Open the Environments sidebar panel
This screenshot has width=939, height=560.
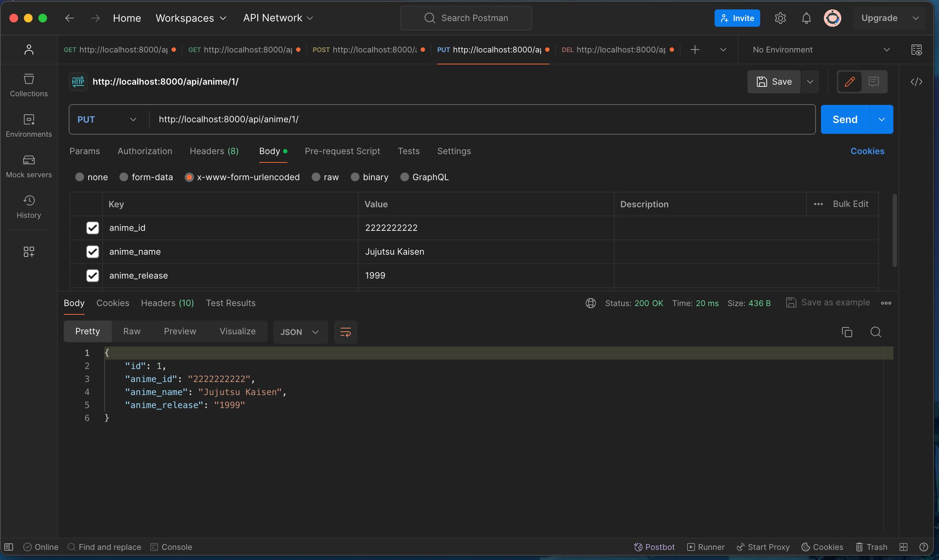tap(28, 125)
